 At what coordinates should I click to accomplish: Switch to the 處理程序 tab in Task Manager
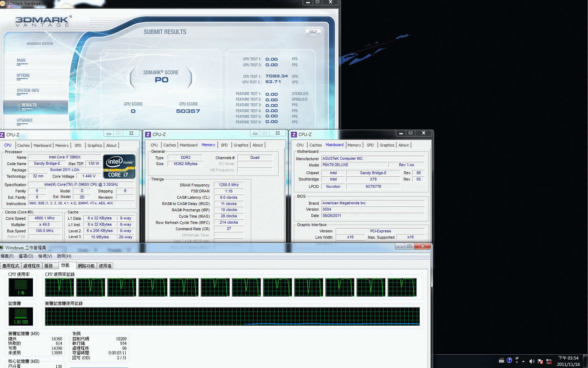(32, 266)
